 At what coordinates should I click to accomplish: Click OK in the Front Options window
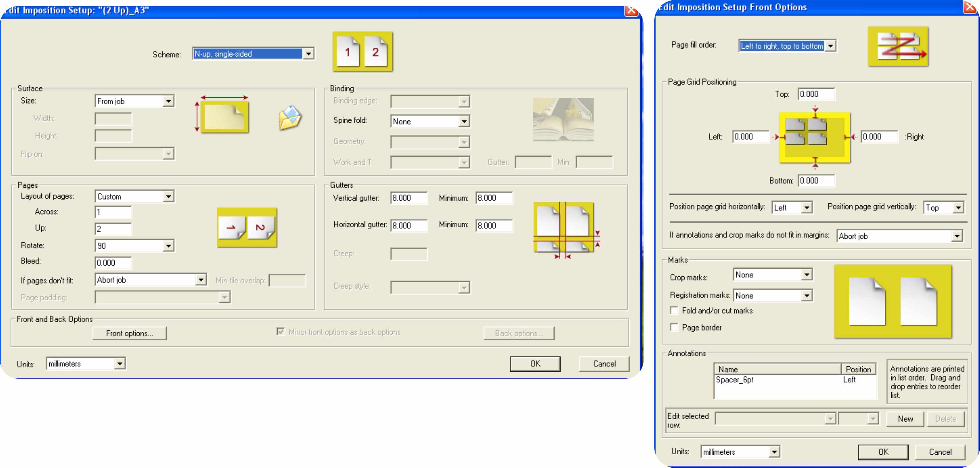pyautogui.click(x=883, y=452)
